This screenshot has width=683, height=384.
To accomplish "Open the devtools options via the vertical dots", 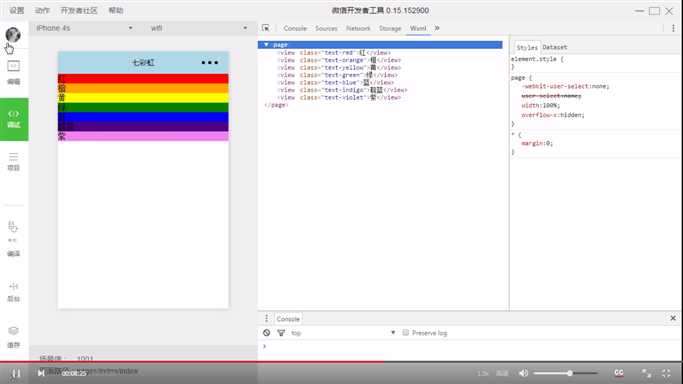I will click(x=673, y=28).
